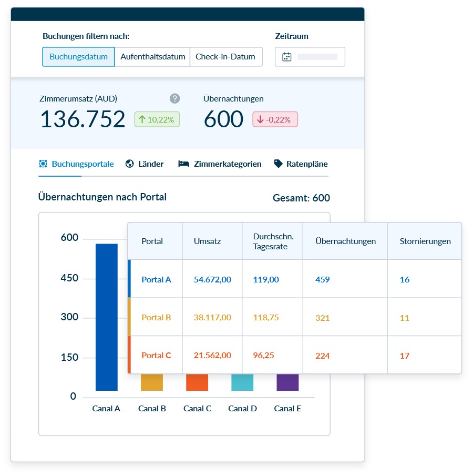Click the green 10,22% increase indicator
Screen dimensions: 473x476
(x=157, y=119)
